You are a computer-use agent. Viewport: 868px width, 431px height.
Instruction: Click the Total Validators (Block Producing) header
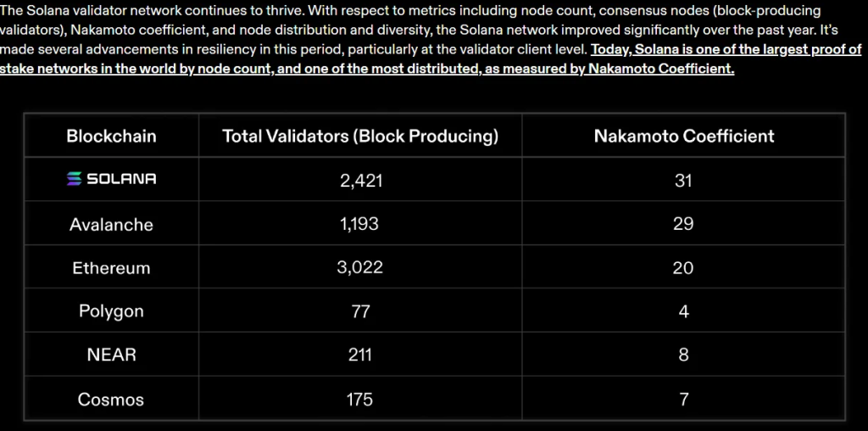point(360,137)
